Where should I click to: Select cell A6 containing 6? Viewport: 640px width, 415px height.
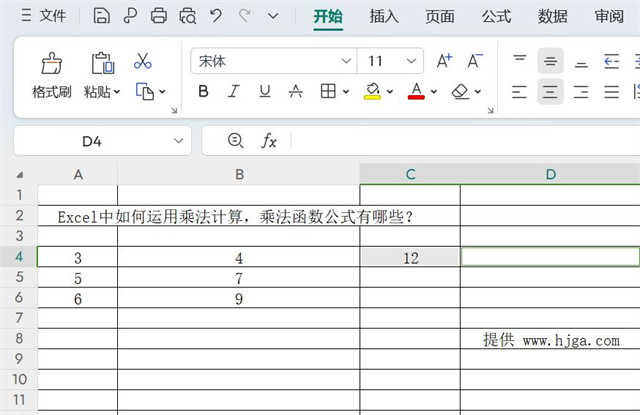pyautogui.click(x=78, y=298)
